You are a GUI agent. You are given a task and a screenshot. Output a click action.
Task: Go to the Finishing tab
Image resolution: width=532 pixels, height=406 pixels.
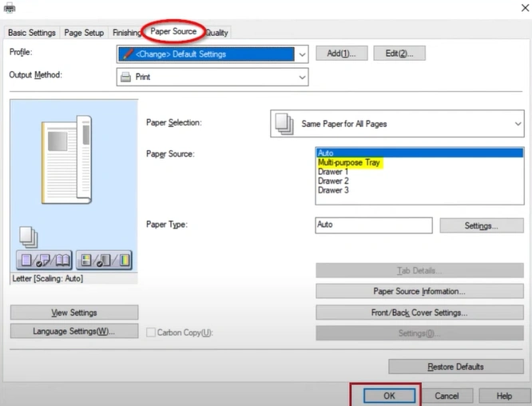pyautogui.click(x=126, y=33)
